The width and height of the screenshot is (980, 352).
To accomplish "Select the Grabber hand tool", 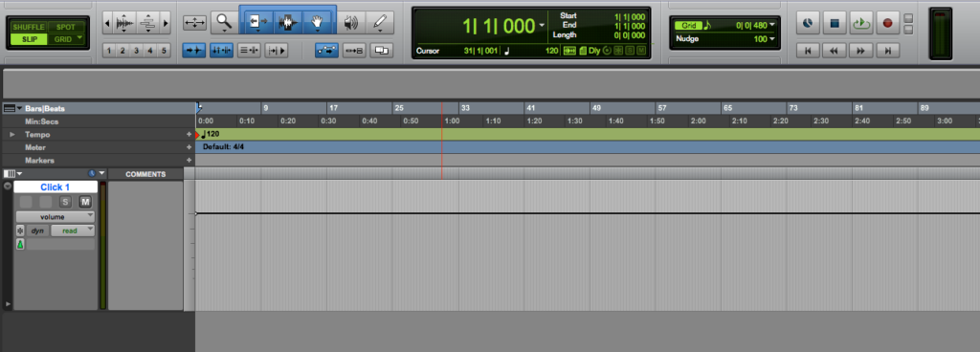I will click(318, 22).
